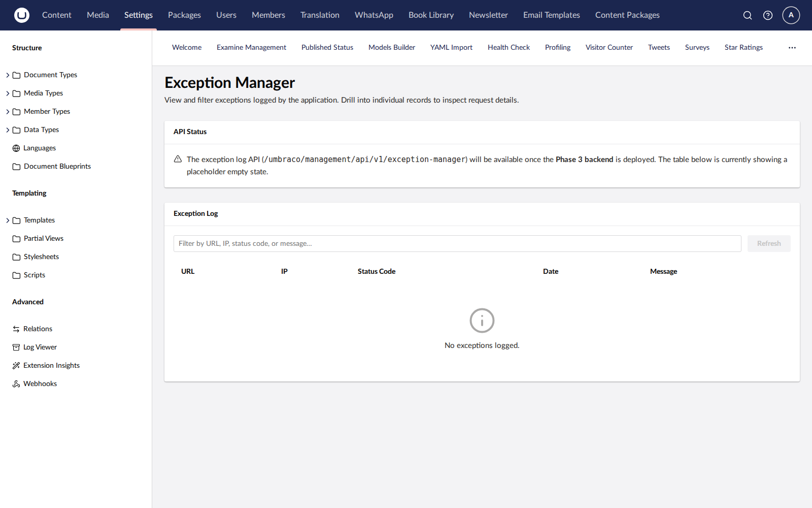The height and width of the screenshot is (508, 812).
Task: Switch to the Health Check dashboard tab
Action: (x=509, y=48)
